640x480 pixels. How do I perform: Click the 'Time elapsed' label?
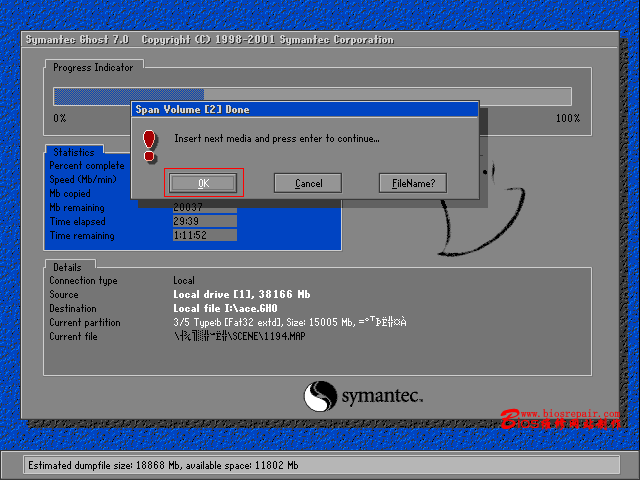[78, 221]
